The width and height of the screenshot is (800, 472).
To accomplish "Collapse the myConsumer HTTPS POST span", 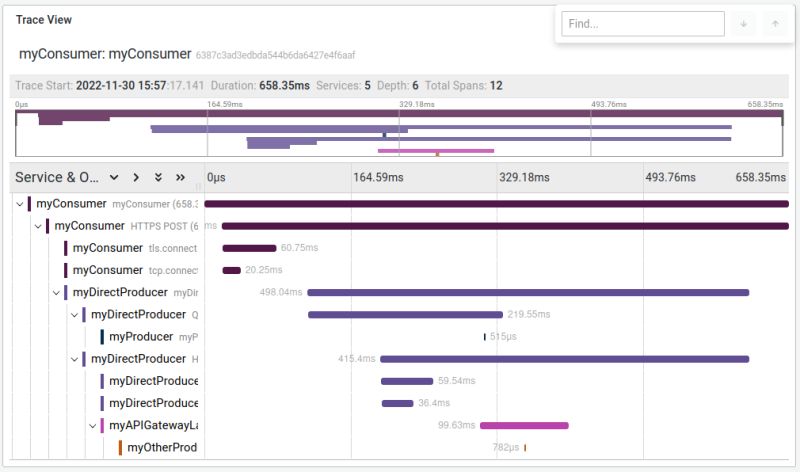I will pos(38,226).
